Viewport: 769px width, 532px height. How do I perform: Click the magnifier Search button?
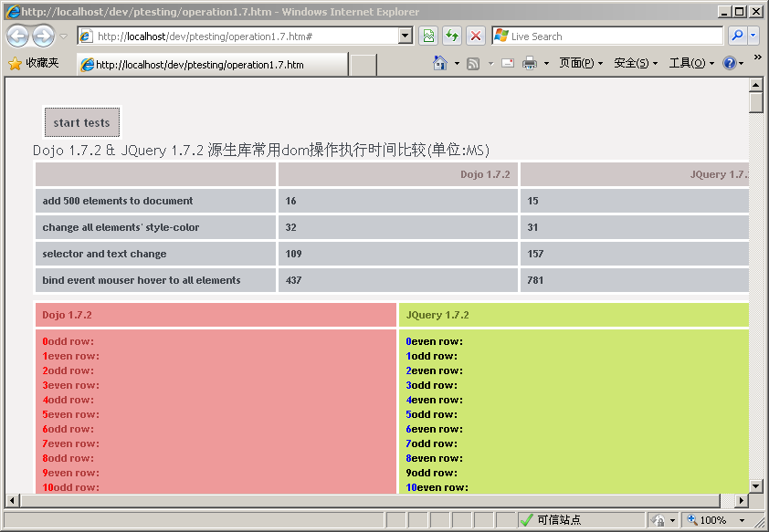click(x=737, y=36)
